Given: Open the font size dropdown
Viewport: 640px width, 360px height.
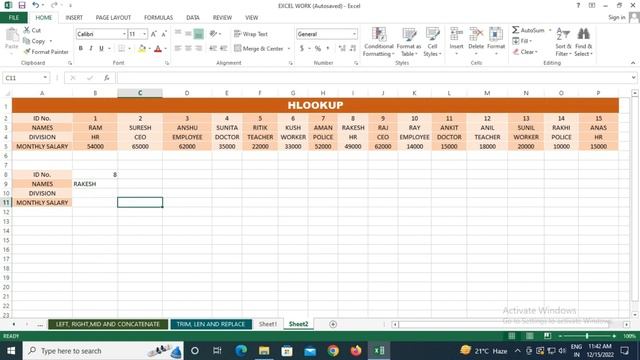Looking at the screenshot, I should 144,34.
